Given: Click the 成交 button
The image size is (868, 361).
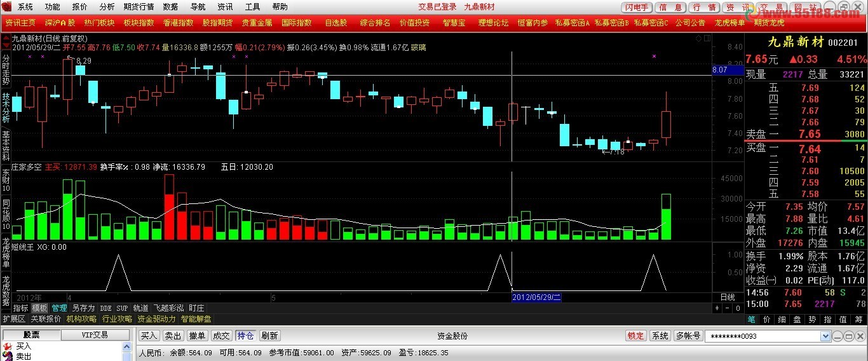Looking at the screenshot, I should point(221,336).
